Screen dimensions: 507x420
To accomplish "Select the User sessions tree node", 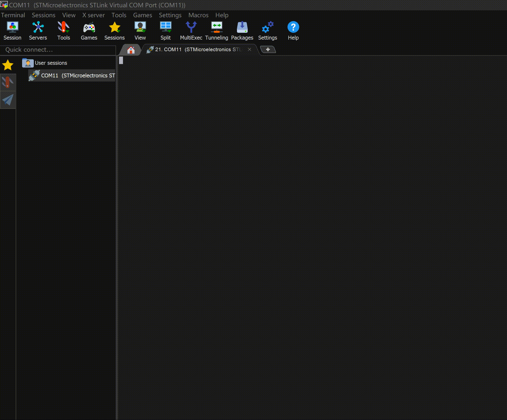I will point(51,63).
